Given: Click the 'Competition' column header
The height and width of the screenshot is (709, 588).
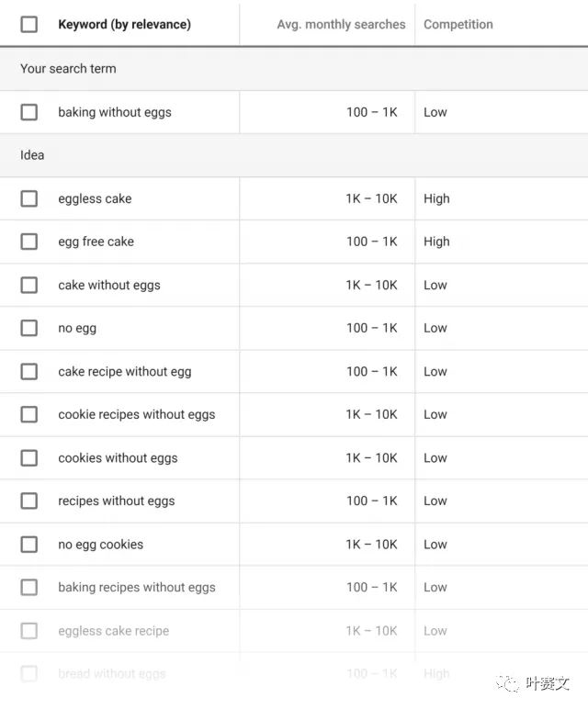Looking at the screenshot, I should coord(458,25).
